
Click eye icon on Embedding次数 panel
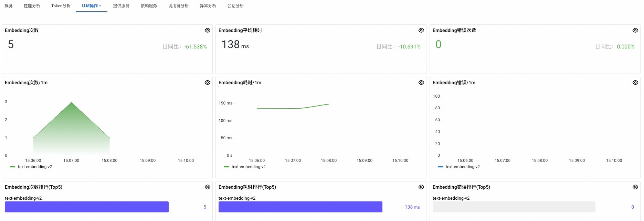[x=208, y=30]
